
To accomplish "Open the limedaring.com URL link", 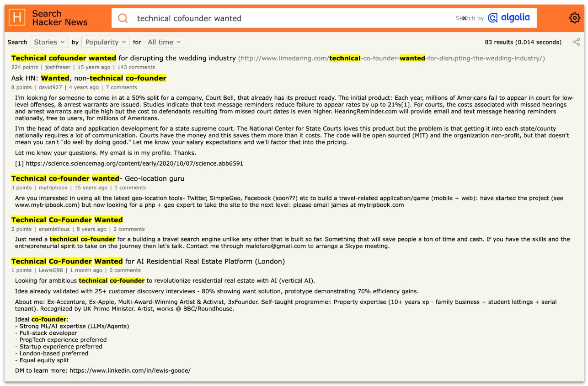I will click(x=391, y=58).
